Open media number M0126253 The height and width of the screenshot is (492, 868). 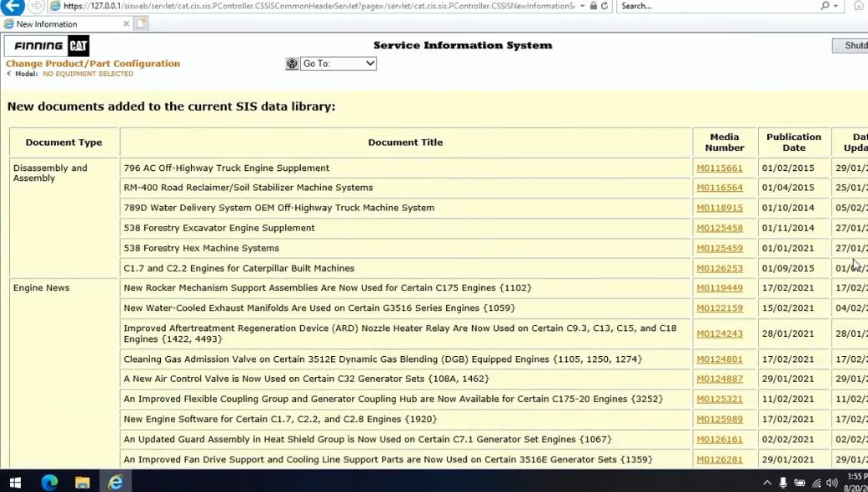[720, 269]
